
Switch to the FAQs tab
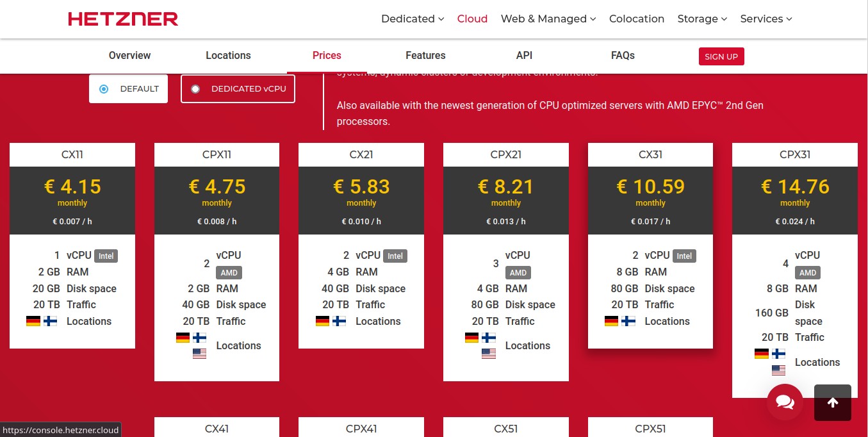click(623, 56)
